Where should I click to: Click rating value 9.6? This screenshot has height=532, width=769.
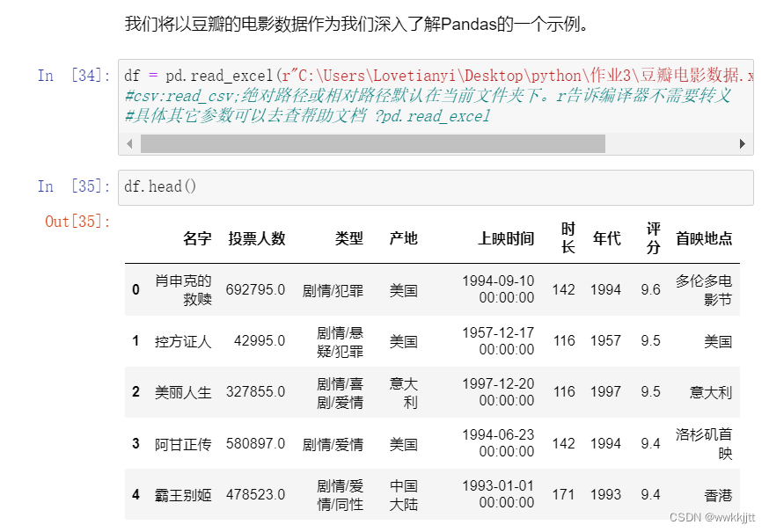click(650, 290)
